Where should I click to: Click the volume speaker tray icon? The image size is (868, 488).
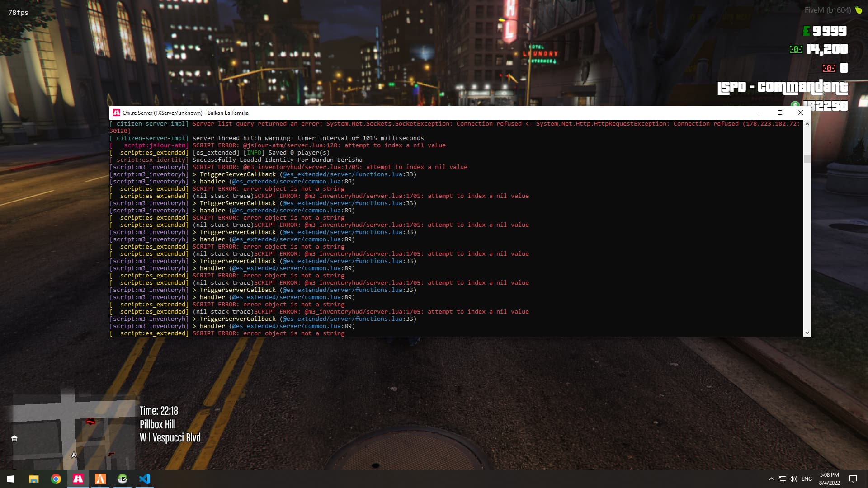coord(793,479)
